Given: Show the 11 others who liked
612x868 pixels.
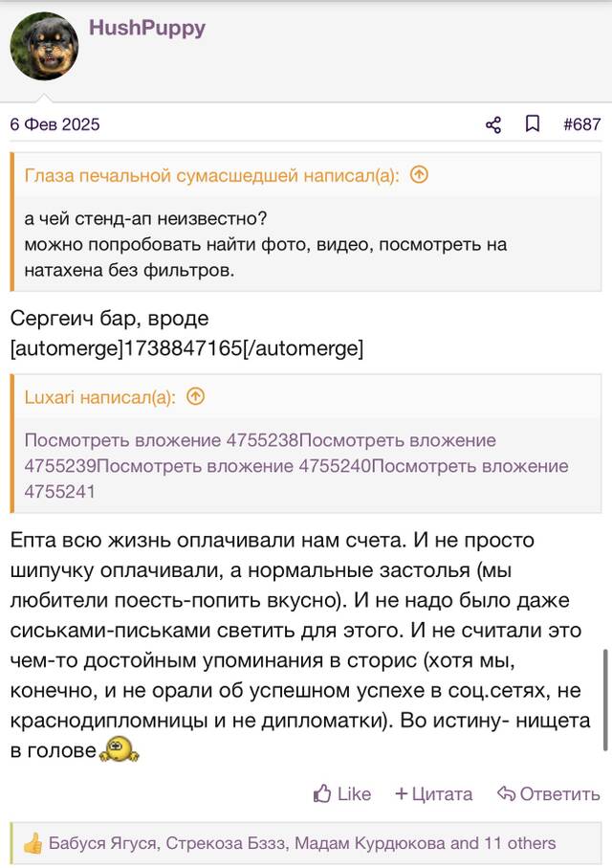Looking at the screenshot, I should tap(520, 842).
